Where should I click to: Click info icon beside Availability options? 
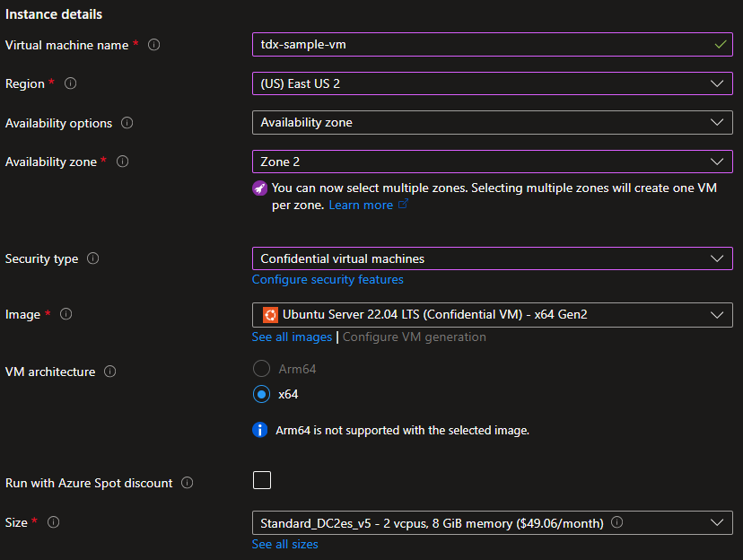pos(127,123)
